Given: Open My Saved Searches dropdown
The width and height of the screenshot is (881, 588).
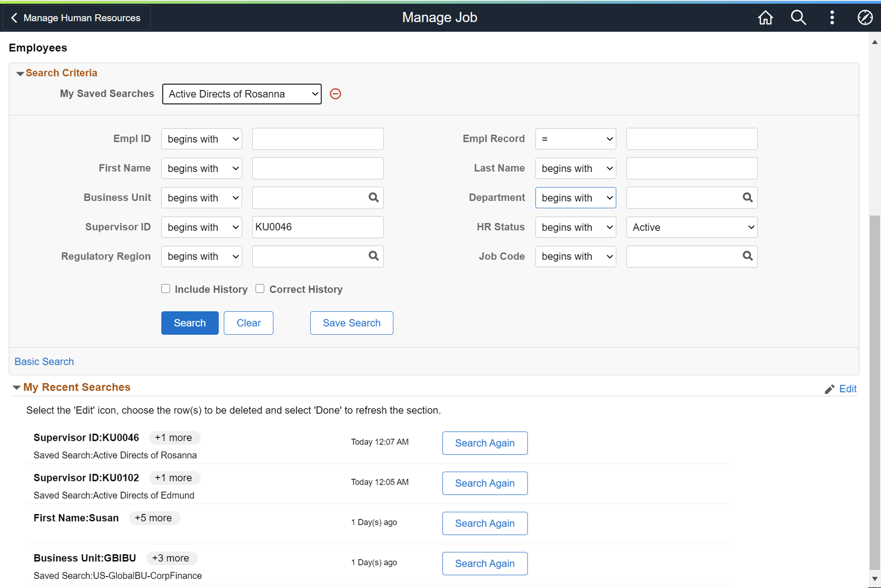Looking at the screenshot, I should pos(242,94).
